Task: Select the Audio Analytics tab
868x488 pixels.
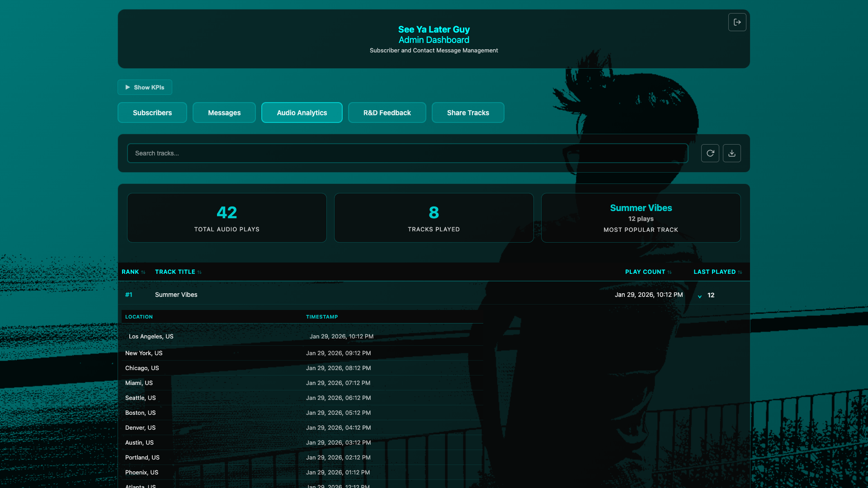Action: [x=302, y=113]
